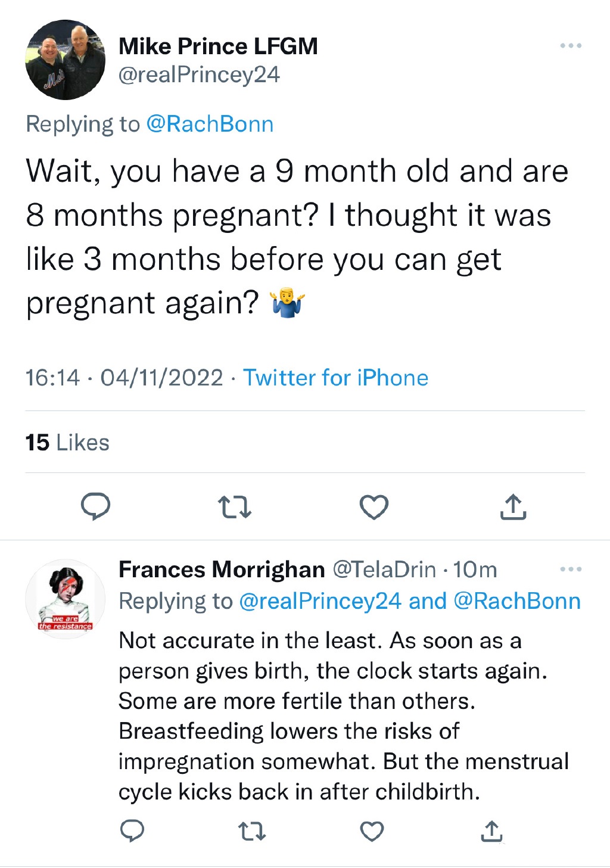The width and height of the screenshot is (610, 868).
Task: Open @RachBonn mention in Frances's reply
Action: click(516, 601)
